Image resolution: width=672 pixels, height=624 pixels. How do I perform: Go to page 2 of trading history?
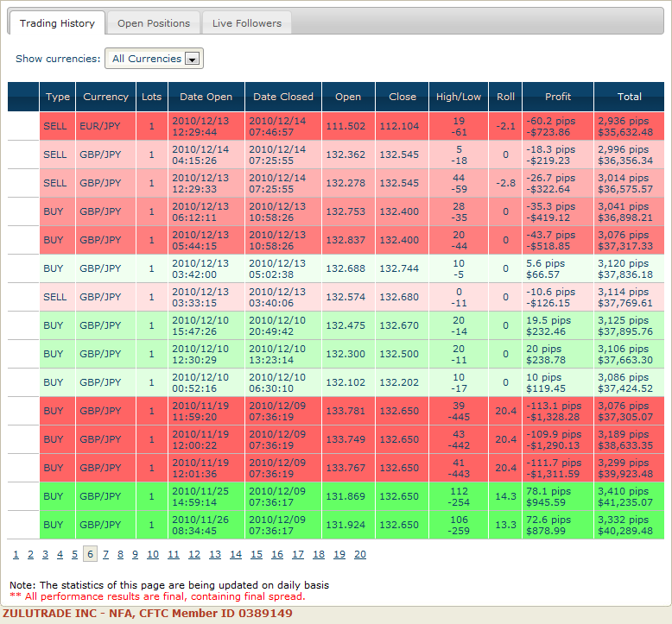(30, 554)
